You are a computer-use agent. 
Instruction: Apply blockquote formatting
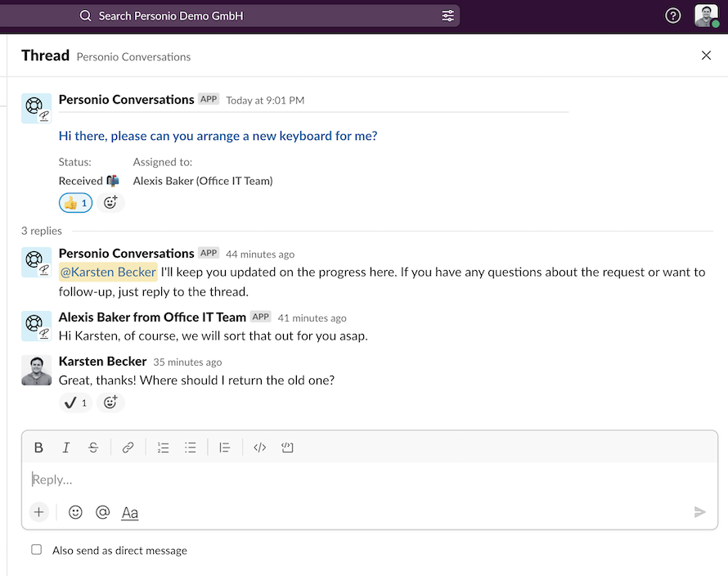225,448
